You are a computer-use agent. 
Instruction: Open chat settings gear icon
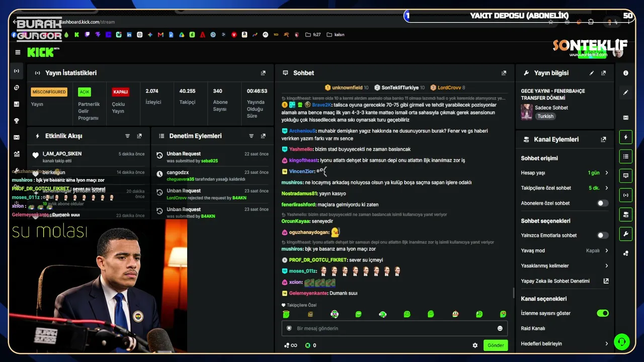pyautogui.click(x=475, y=345)
